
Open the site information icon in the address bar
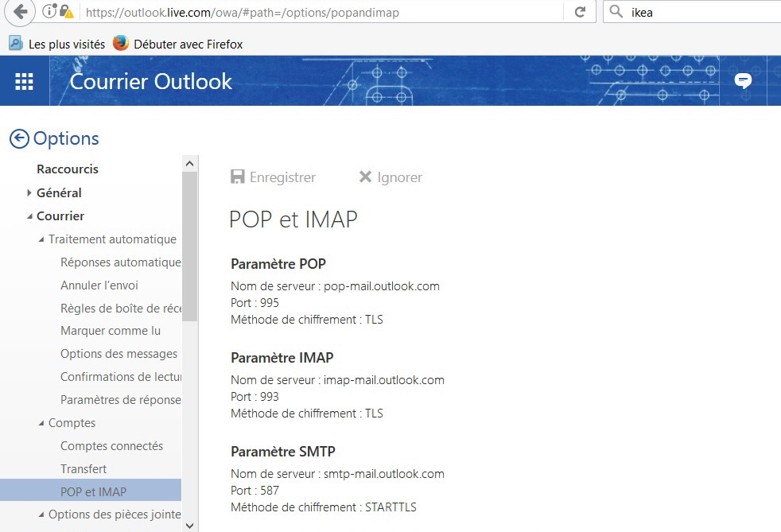pyautogui.click(x=49, y=11)
